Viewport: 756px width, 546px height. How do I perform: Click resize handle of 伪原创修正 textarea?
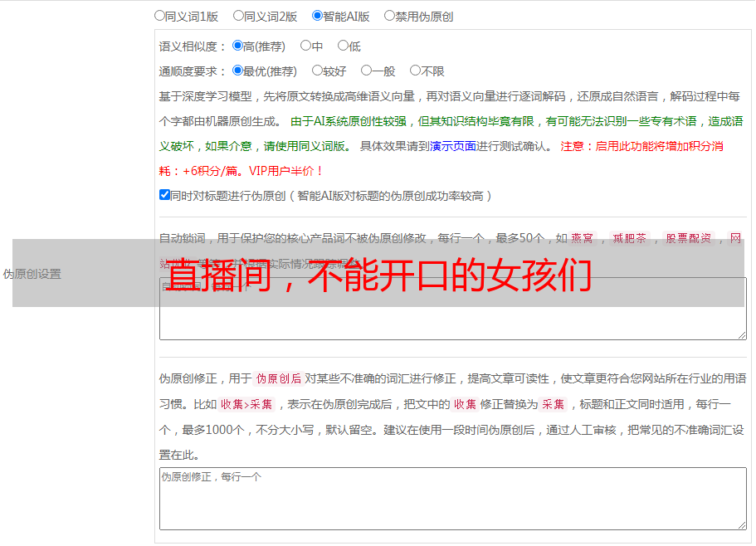(x=742, y=525)
